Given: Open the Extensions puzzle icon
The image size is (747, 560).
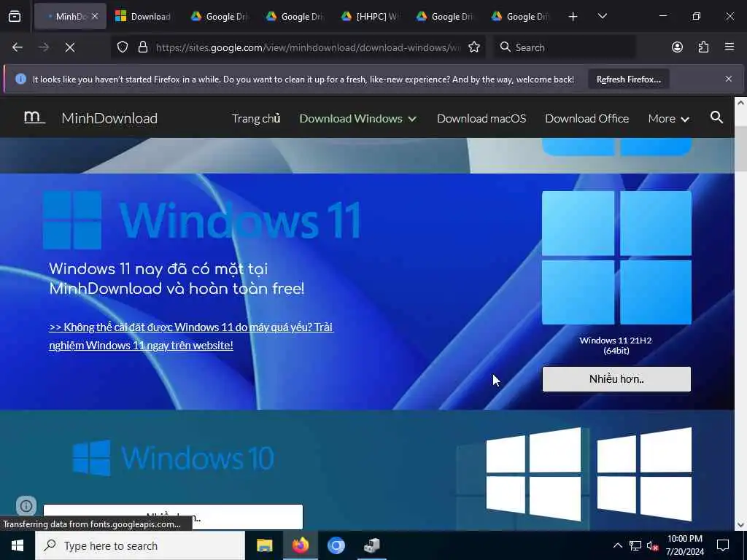Looking at the screenshot, I should 703,47.
